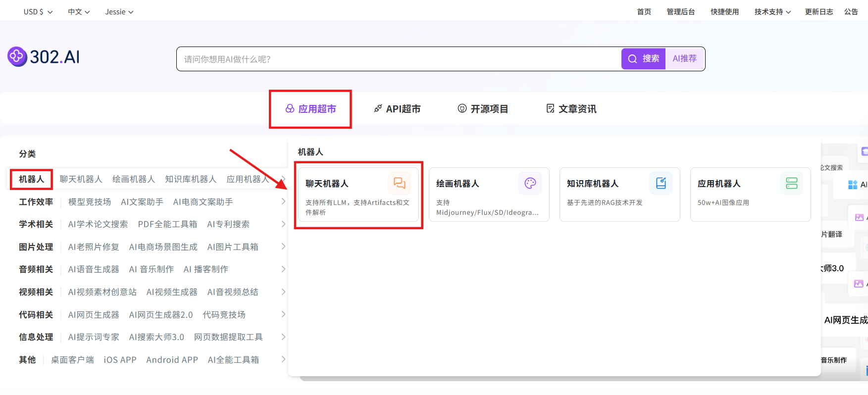
Task: Select the 代码相关 category
Action: click(x=36, y=315)
